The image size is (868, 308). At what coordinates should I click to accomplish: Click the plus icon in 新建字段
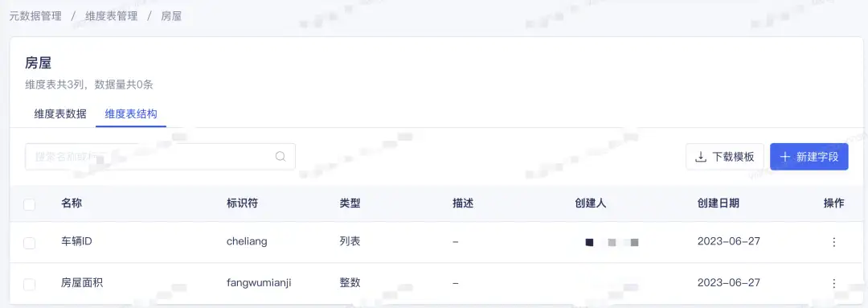[785, 157]
